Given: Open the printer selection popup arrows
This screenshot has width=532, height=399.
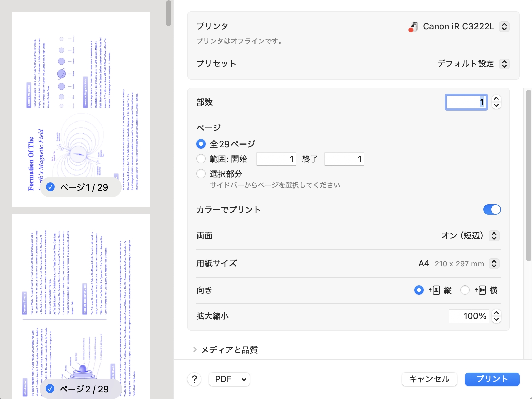Looking at the screenshot, I should (504, 27).
